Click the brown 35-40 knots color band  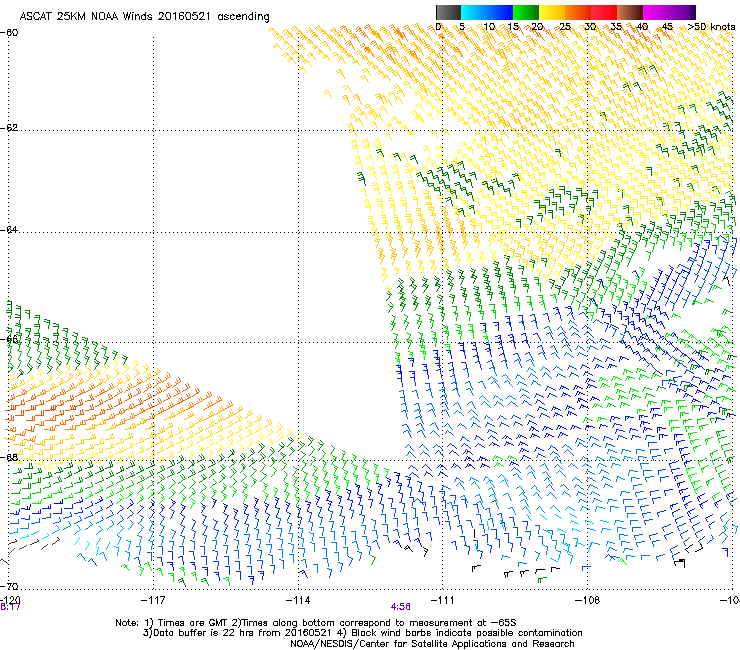click(630, 12)
